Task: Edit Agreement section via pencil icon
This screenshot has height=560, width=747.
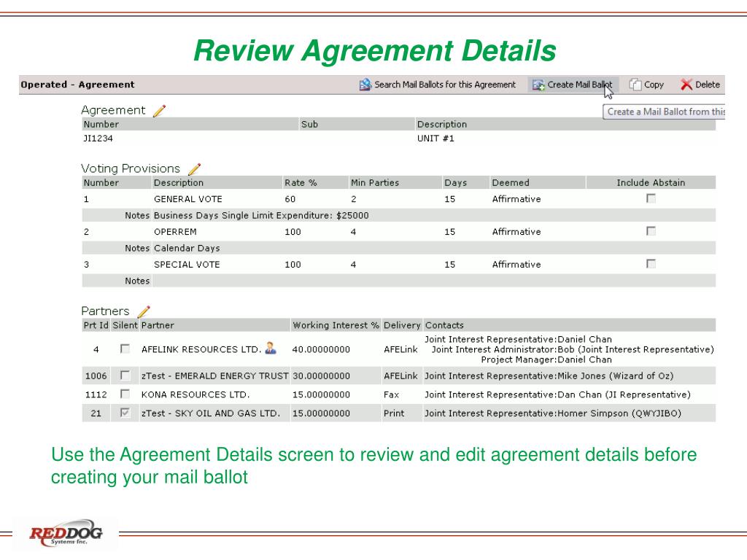Action: point(159,111)
